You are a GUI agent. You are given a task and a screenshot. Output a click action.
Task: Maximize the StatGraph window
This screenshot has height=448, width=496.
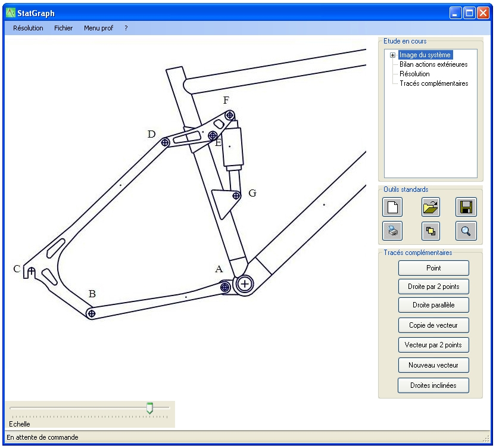(469, 13)
